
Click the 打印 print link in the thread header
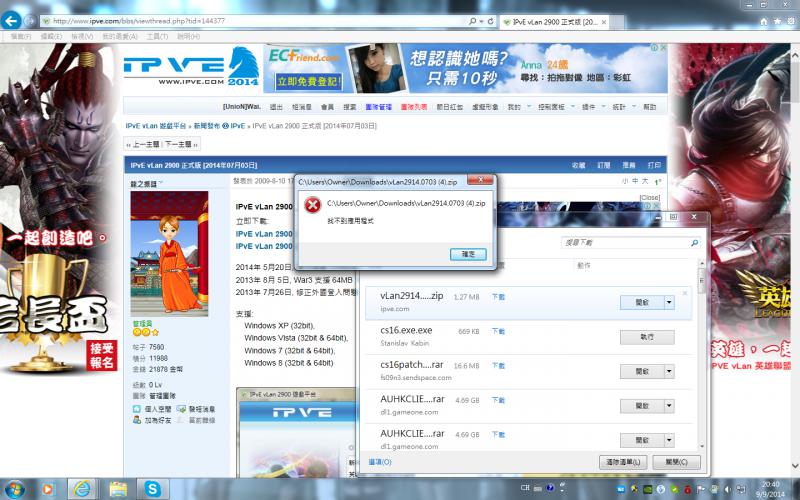point(654,165)
